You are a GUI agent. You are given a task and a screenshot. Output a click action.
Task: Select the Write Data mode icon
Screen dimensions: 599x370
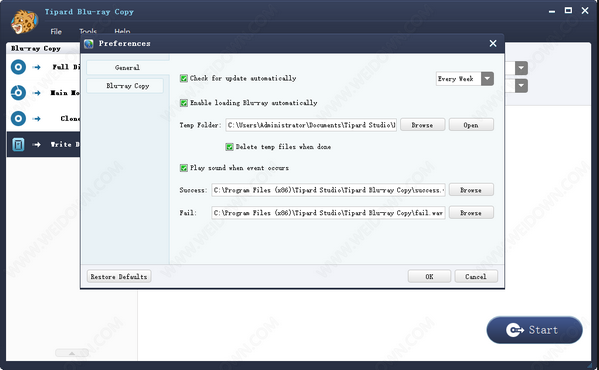tap(18, 144)
